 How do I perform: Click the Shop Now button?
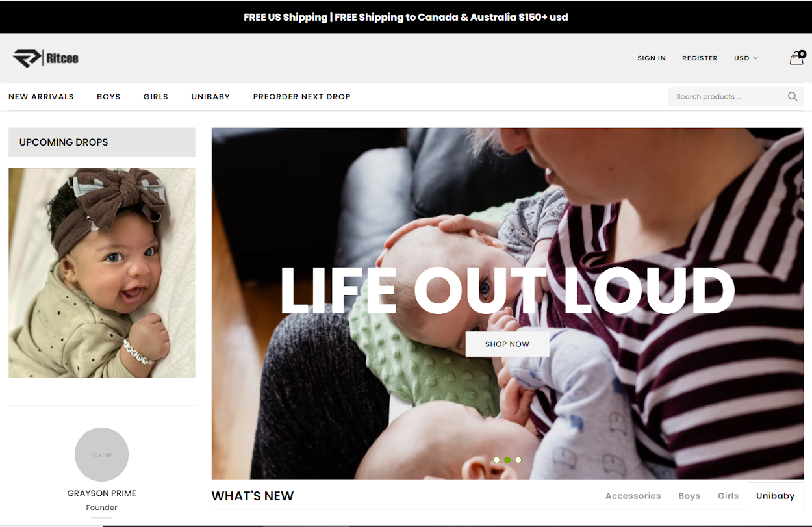507,344
